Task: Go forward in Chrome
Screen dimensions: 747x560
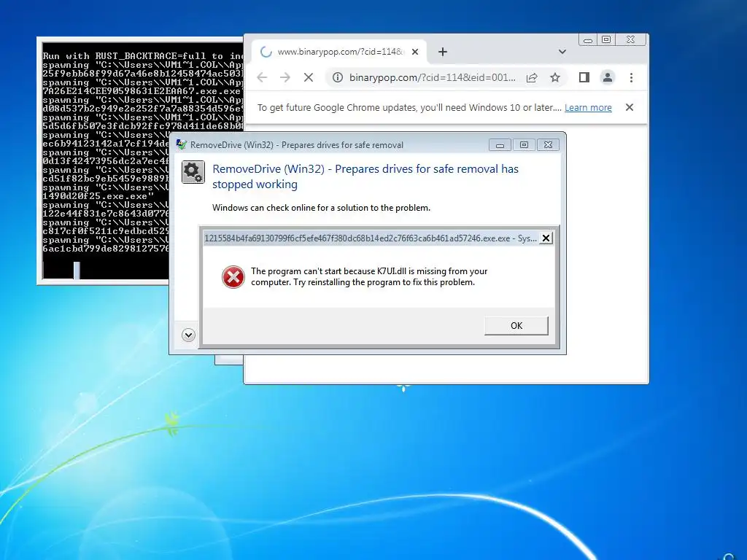Action: point(285,77)
